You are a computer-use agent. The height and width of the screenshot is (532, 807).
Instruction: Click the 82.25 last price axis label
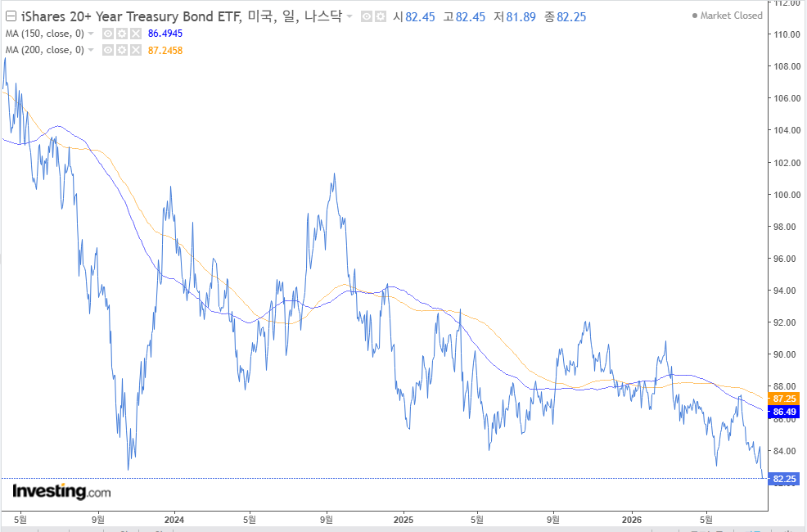coord(784,479)
